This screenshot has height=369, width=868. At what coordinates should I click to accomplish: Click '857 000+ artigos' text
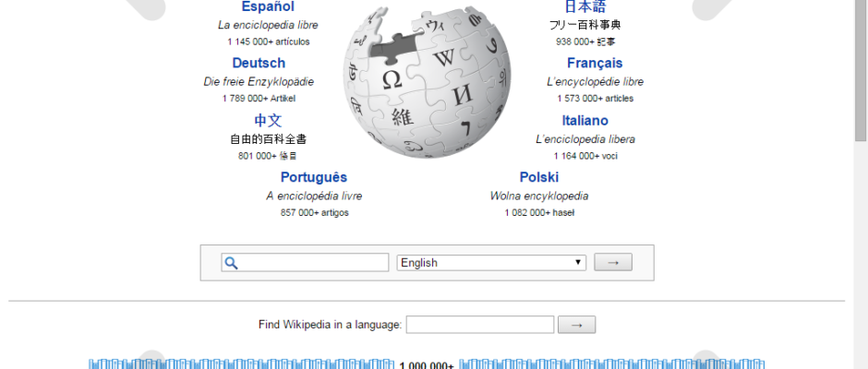tap(315, 212)
